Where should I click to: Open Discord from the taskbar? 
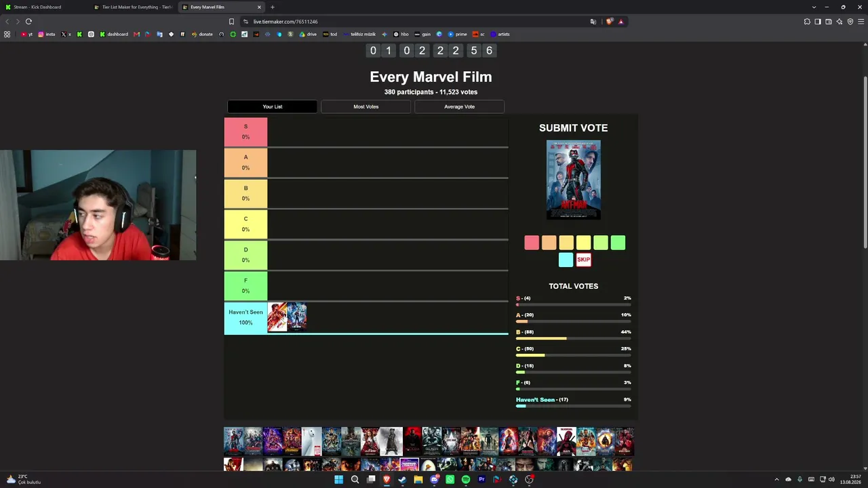[434, 479]
